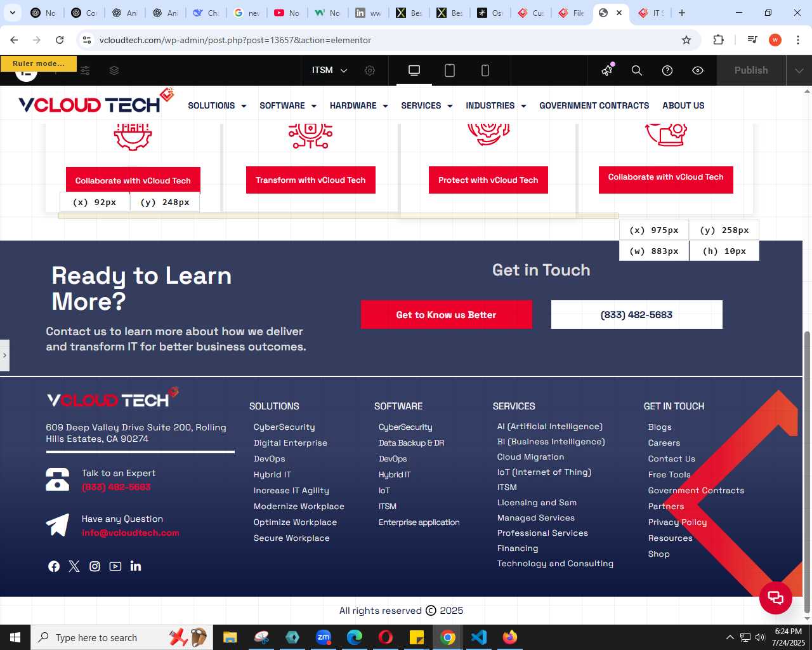Viewport: 812px width, 650px height.
Task: Open Zoom from the taskbar
Action: point(324,637)
